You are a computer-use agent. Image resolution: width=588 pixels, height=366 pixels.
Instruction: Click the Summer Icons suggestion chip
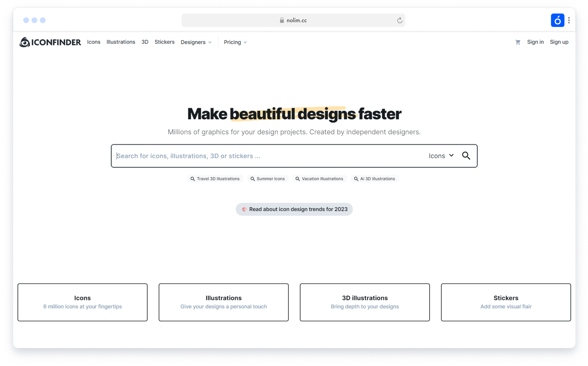tap(267, 179)
